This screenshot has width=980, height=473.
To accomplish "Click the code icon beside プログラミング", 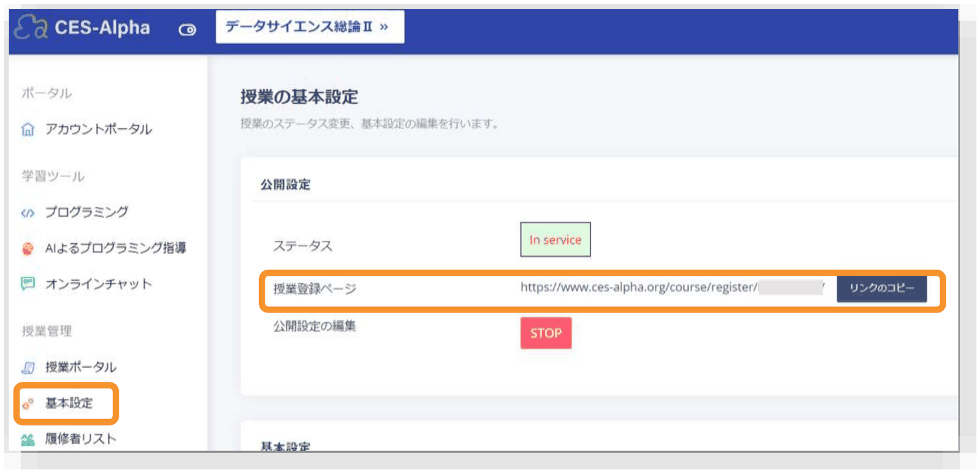I will pyautogui.click(x=28, y=213).
